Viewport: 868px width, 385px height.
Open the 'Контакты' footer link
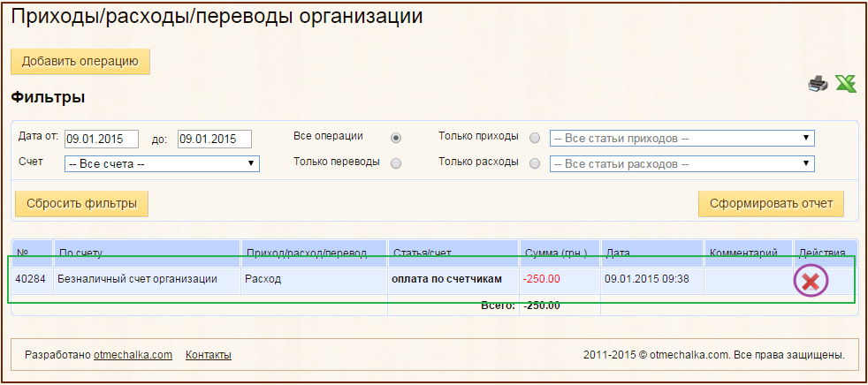[208, 355]
